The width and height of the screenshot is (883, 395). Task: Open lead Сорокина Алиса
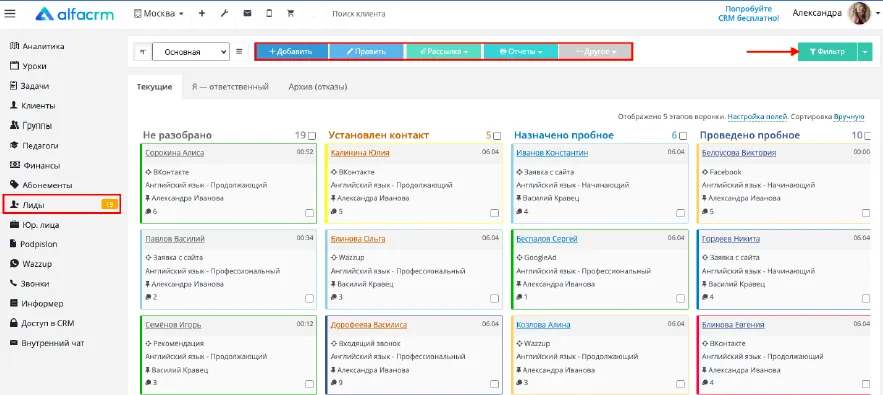(175, 153)
